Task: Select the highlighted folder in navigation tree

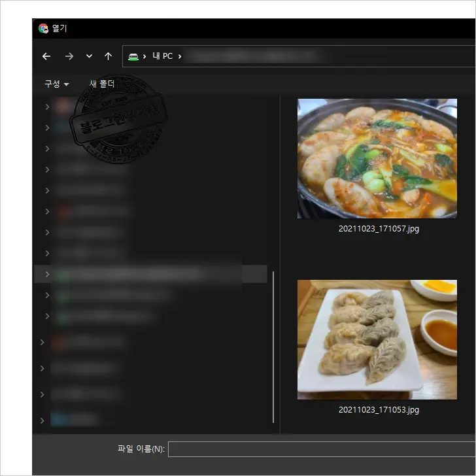Action: (x=150, y=274)
